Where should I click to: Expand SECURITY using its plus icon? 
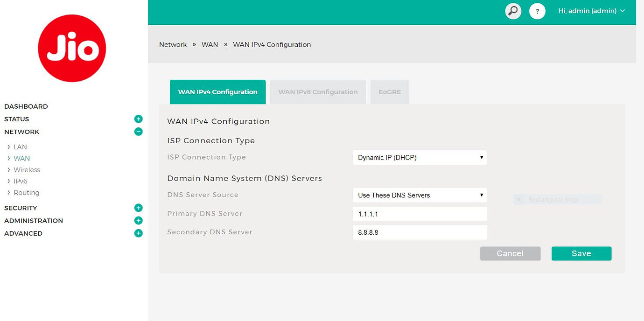(138, 208)
